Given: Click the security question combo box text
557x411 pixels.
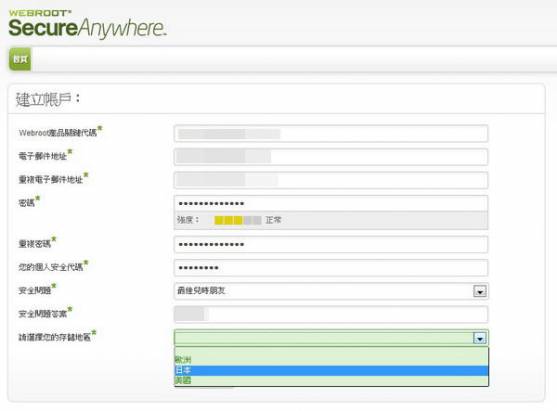Looking at the screenshot, I should click(201, 291).
